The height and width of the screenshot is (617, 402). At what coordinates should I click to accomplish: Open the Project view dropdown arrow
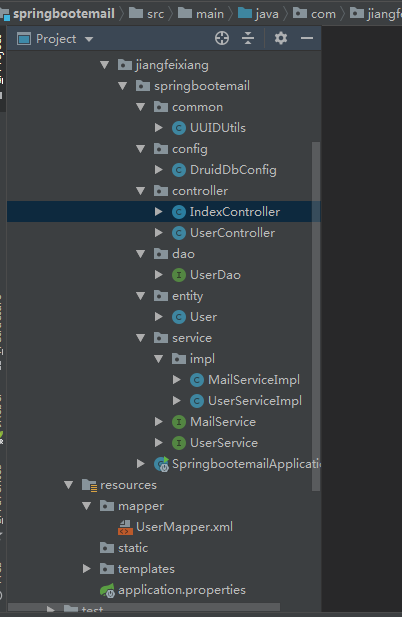[x=89, y=39]
